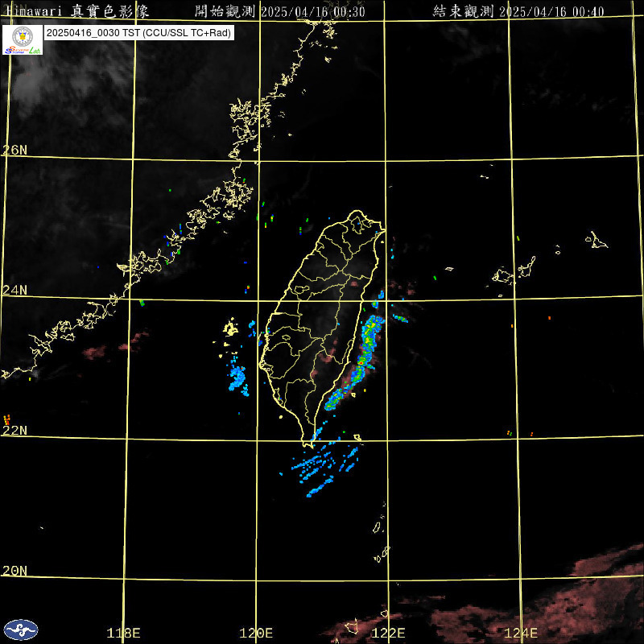Click the 118E longitude label

124,633
